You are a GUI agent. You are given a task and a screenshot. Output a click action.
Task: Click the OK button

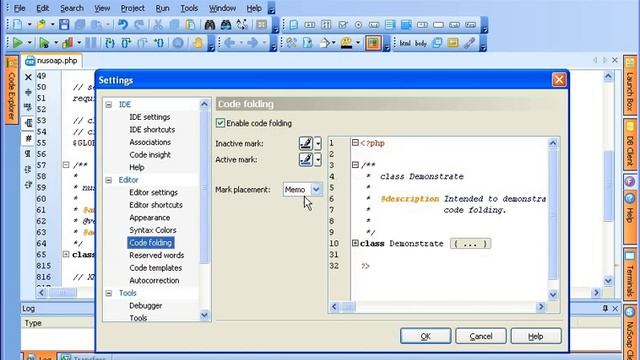point(425,336)
